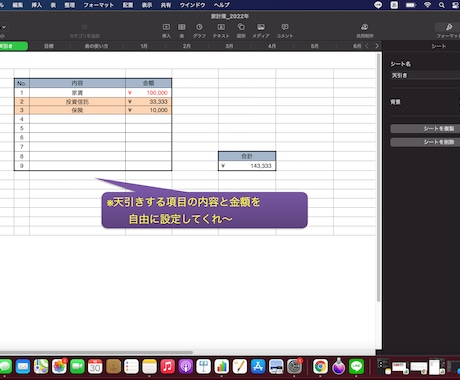Switch to the 2月 sheet tab
The height and width of the screenshot is (380, 460).
pos(187,46)
